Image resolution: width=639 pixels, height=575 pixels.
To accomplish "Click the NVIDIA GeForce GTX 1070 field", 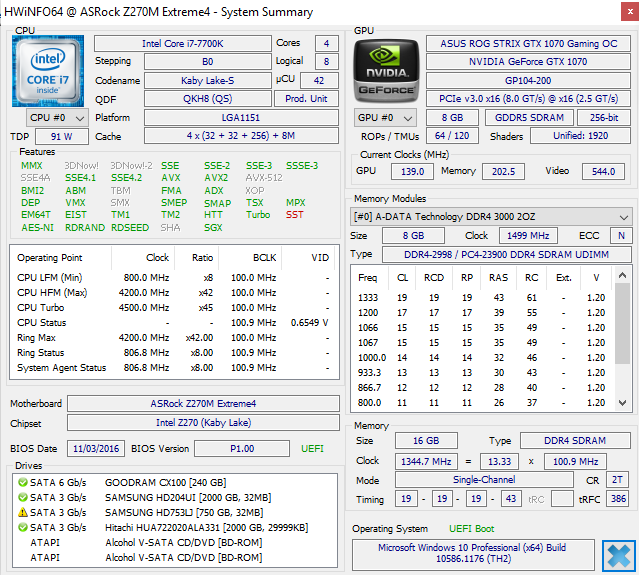I will [x=529, y=62].
